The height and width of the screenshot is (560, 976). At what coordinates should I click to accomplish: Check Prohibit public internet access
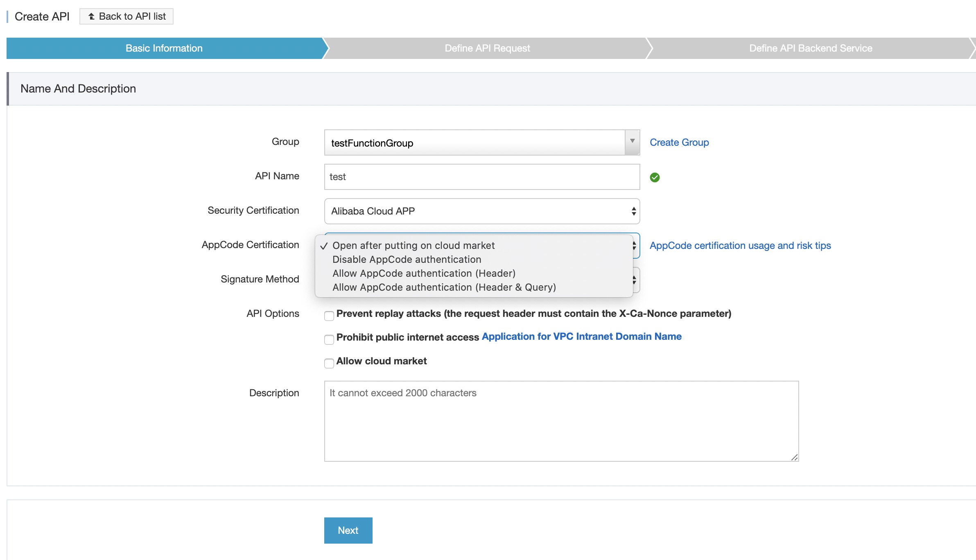(x=329, y=339)
